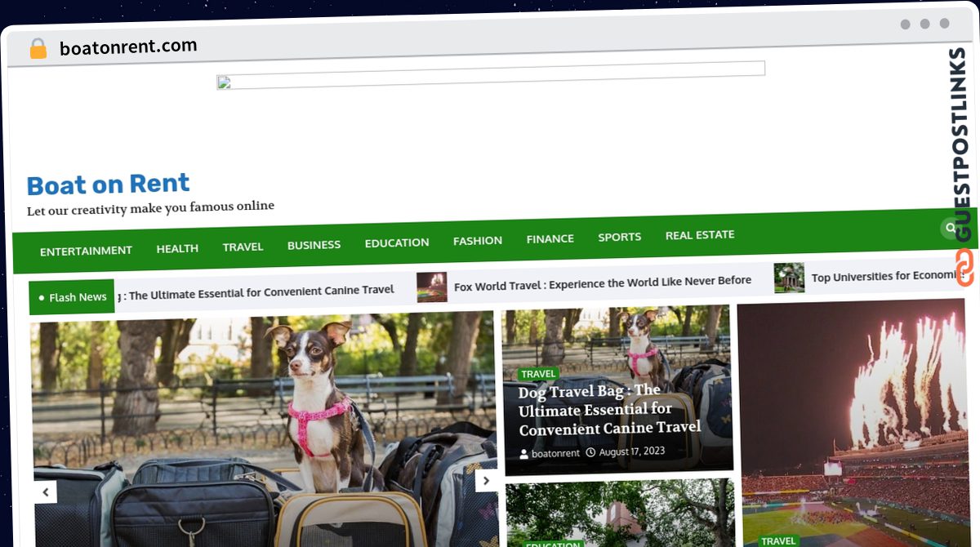
Task: Click the boatonrent.com address text
Action: (x=128, y=47)
